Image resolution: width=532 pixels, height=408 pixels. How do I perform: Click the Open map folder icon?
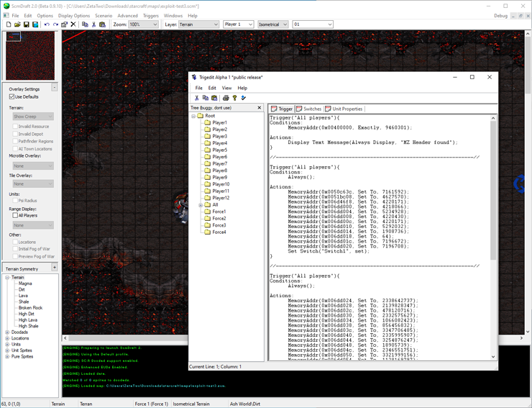(17, 24)
